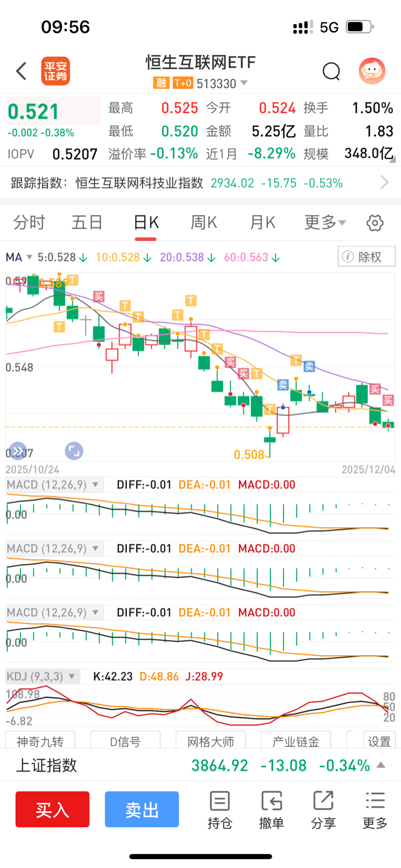
Task: Open D信号 indicator button
Action: click(125, 741)
